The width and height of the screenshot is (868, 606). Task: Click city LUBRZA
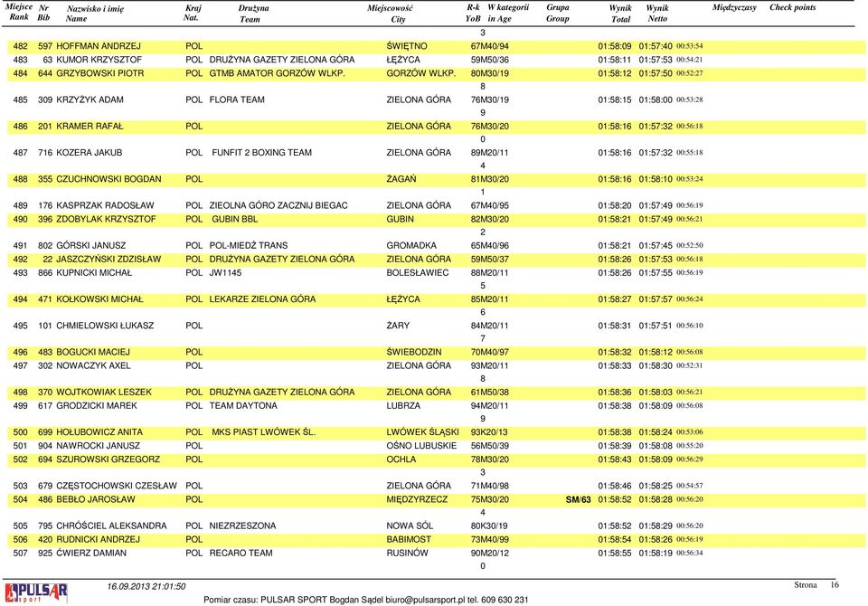click(x=403, y=405)
